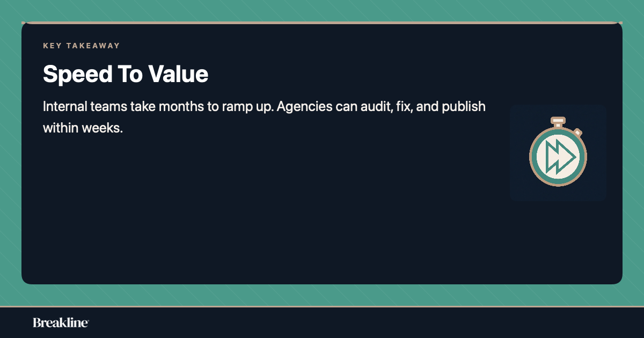The image size is (644, 338).
Task: Click the word "TAKEAWAY" in the eyebrow label
Action: (92, 46)
